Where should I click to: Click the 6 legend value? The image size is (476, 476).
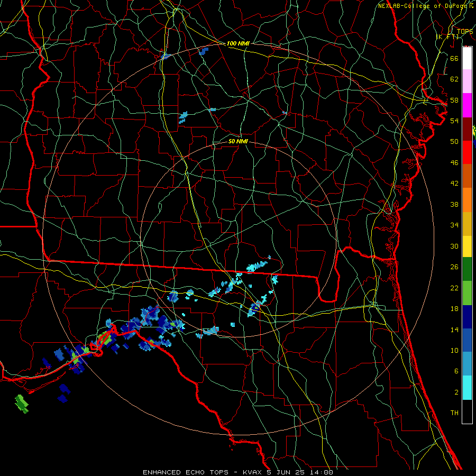tap(456, 371)
